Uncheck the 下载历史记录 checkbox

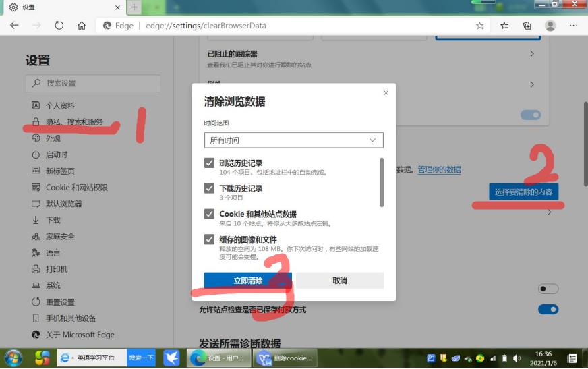coord(210,188)
